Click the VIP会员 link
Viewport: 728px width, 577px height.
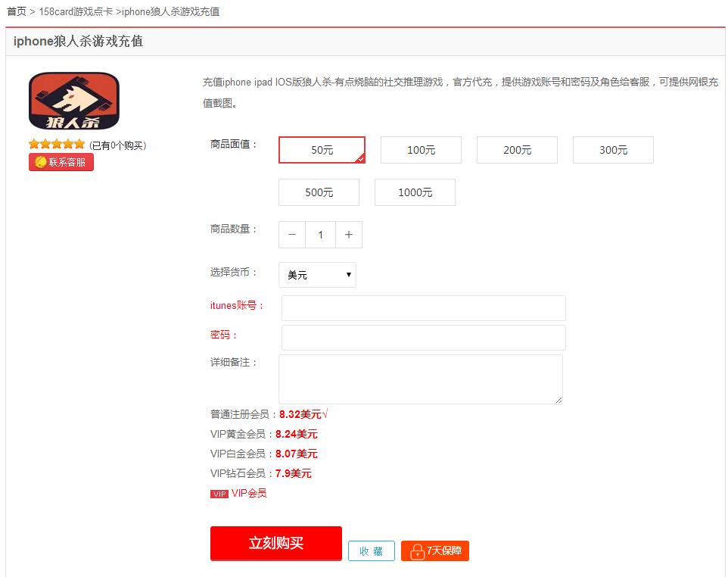click(249, 494)
